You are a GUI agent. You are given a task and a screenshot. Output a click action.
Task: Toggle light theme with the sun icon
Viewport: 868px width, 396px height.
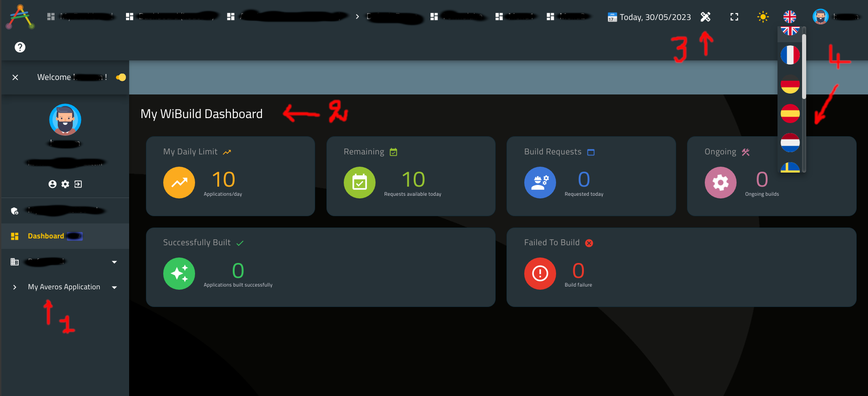tap(763, 17)
